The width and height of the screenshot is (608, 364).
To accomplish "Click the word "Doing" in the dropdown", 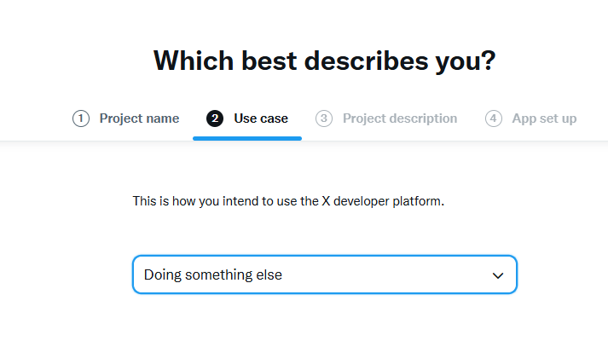I will click(162, 274).
